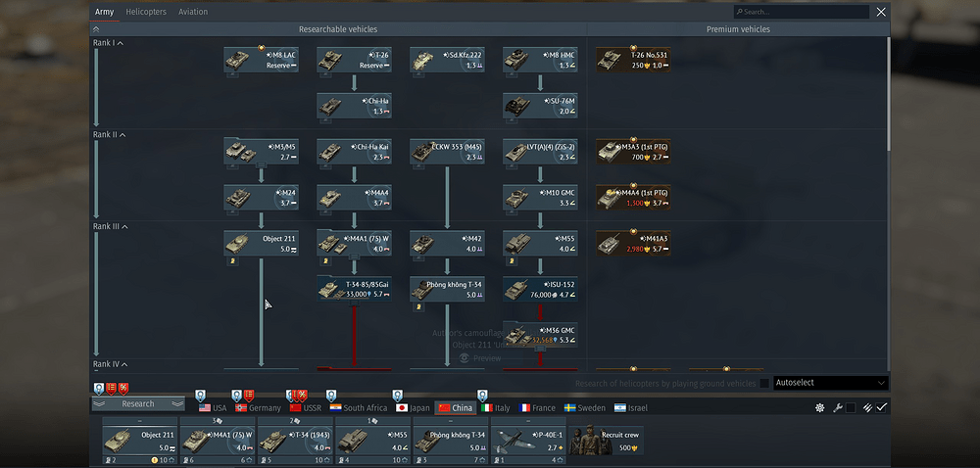
Task: Select the T-34-85/85Gai group card
Action: (355, 290)
